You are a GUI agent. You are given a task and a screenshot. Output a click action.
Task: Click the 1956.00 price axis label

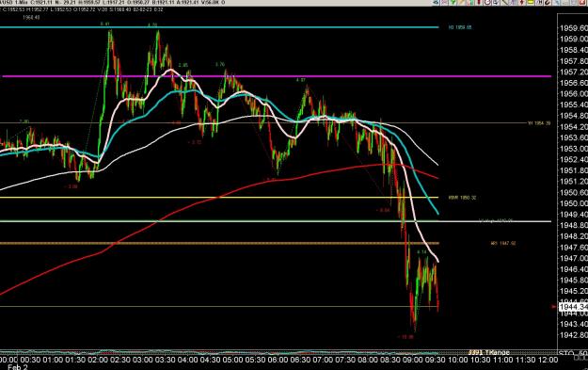pyautogui.click(x=574, y=94)
